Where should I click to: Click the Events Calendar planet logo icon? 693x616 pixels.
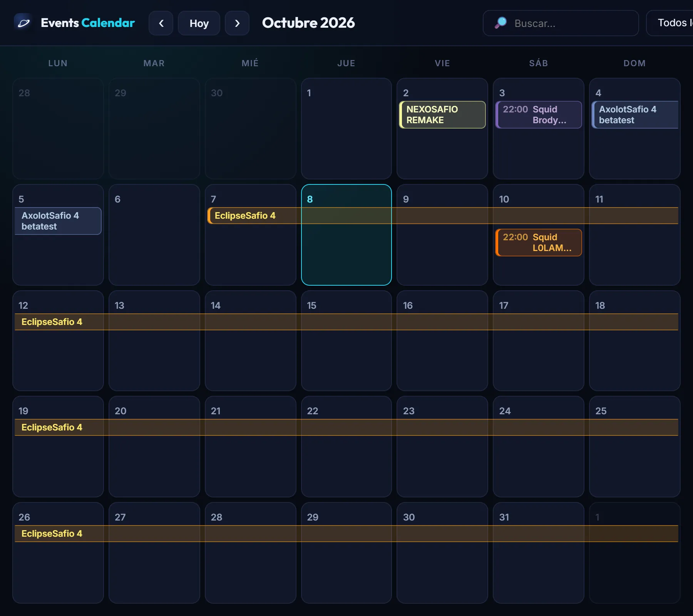coord(23,23)
